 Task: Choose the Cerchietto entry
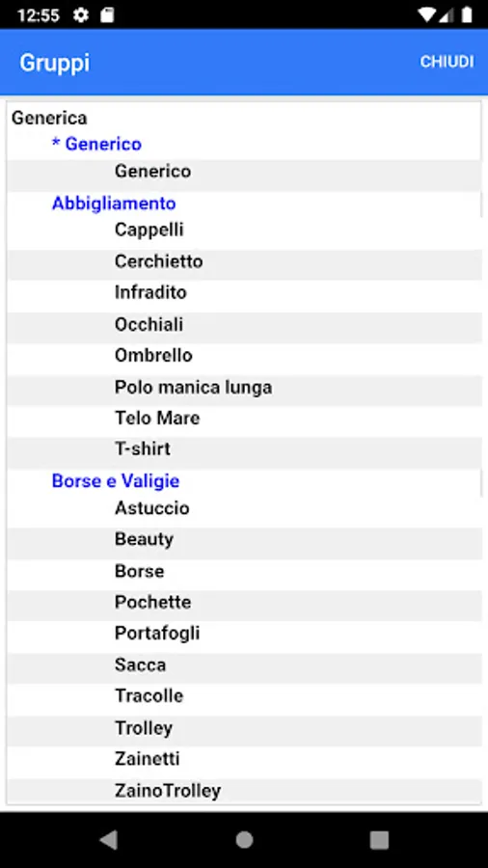244,261
